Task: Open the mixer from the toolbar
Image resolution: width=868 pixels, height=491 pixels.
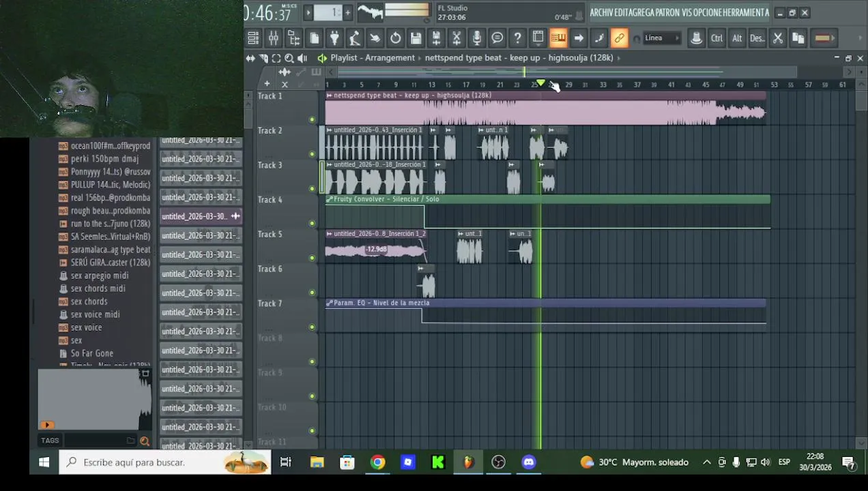Action: pyautogui.click(x=273, y=38)
